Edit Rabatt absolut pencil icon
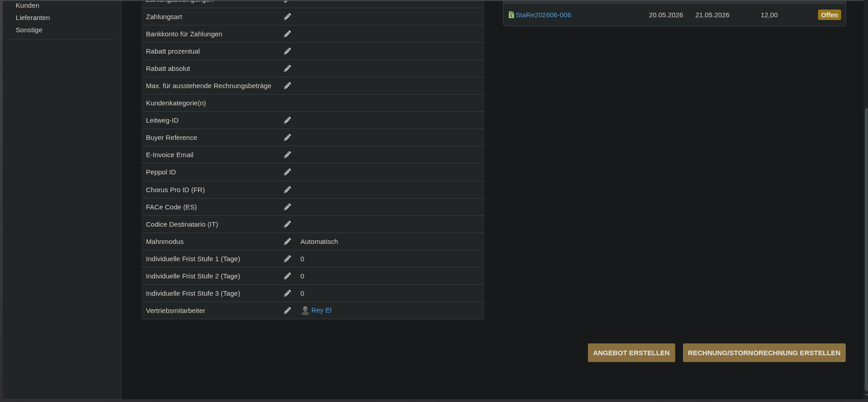Viewport: 868px width, 402px height. [287, 69]
